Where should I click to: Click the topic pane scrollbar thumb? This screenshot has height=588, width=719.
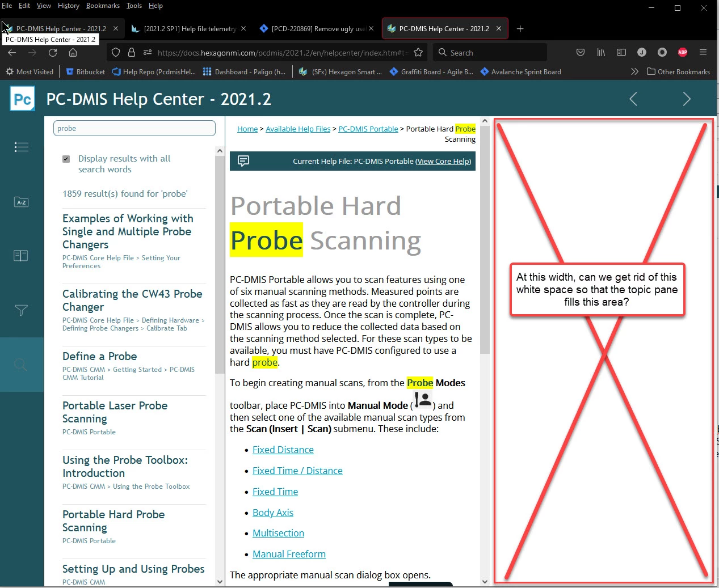(x=485, y=241)
